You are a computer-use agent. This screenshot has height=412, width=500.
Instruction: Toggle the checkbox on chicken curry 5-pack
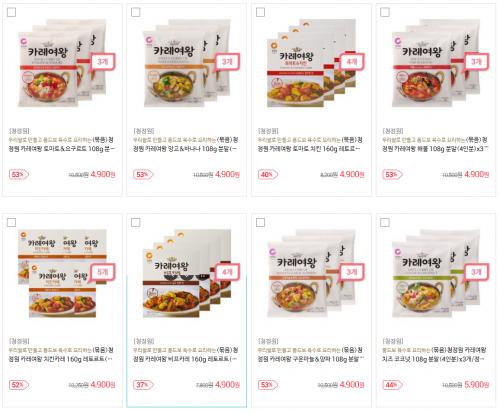click(11, 222)
